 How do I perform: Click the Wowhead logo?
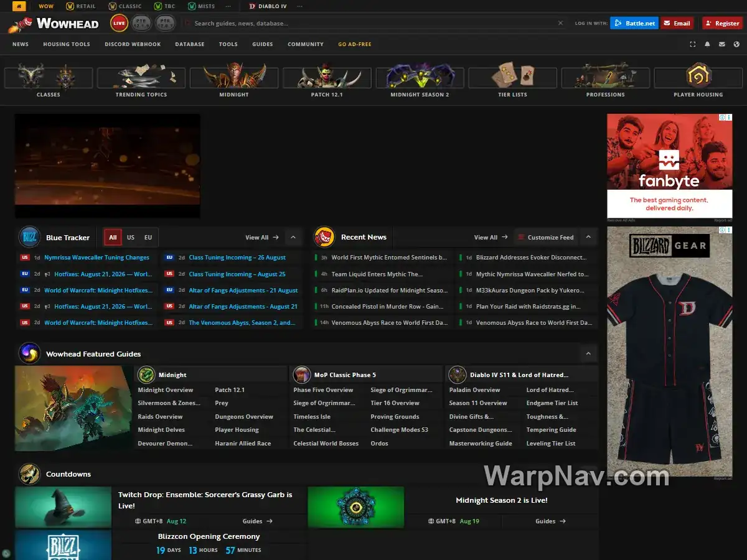pos(54,24)
